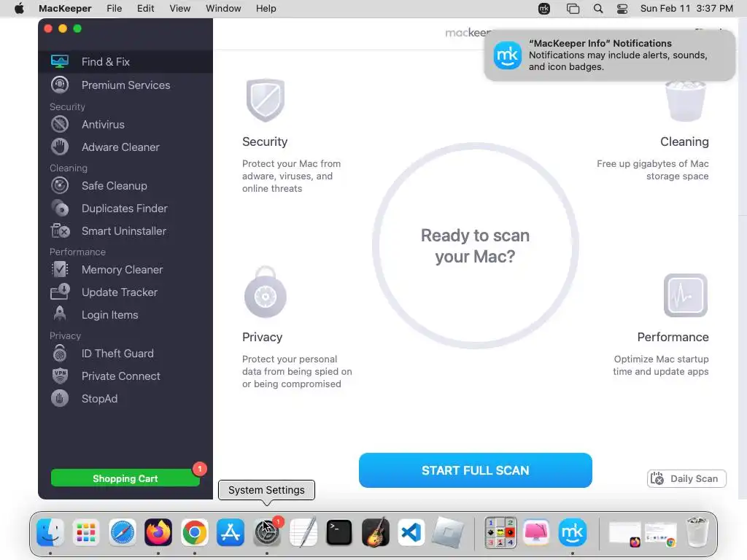747x560 pixels.
Task: Launch Duplicates Finder
Action: point(125,208)
